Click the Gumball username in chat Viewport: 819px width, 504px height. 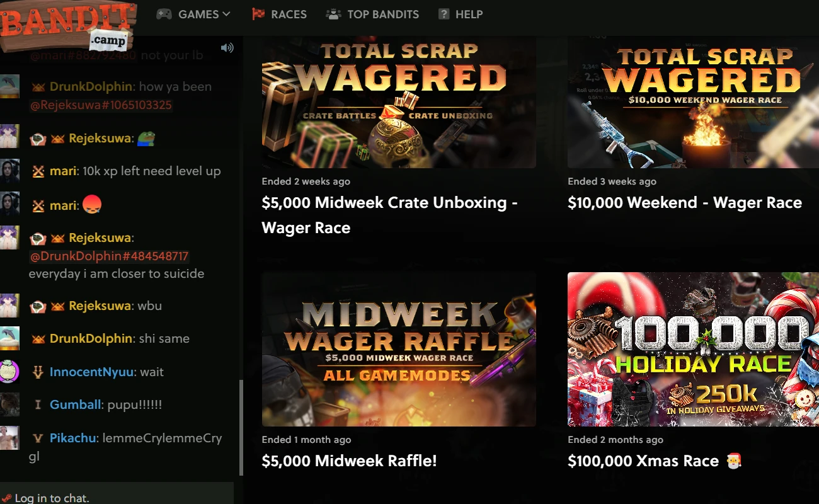coord(75,404)
